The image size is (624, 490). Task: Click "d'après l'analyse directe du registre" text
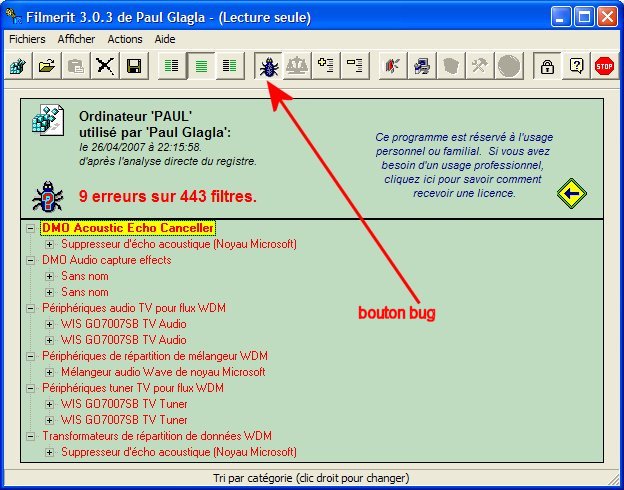coord(168,161)
